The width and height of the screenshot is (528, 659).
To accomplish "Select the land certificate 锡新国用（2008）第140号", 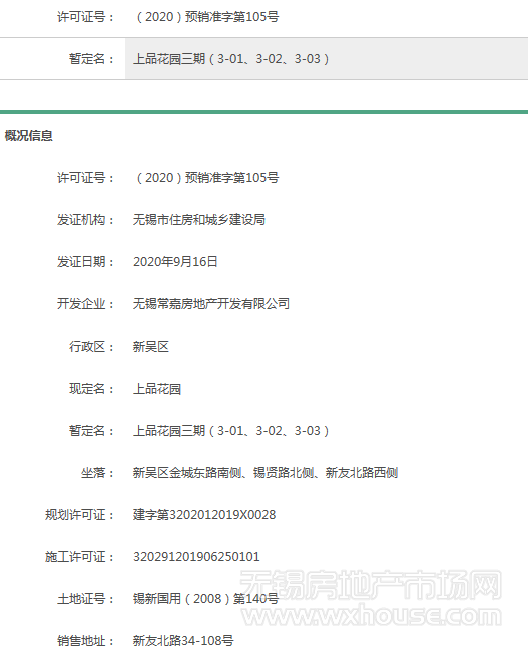I will coord(206,598).
